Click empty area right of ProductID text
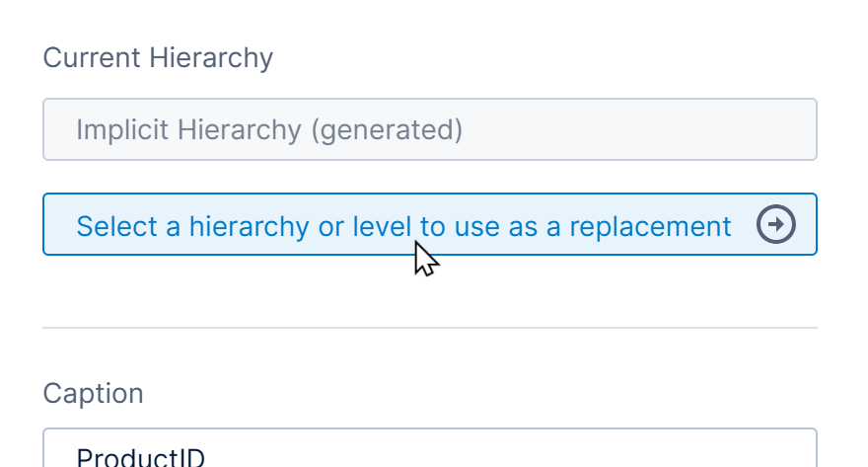The height and width of the screenshot is (467, 868). tap(493, 454)
